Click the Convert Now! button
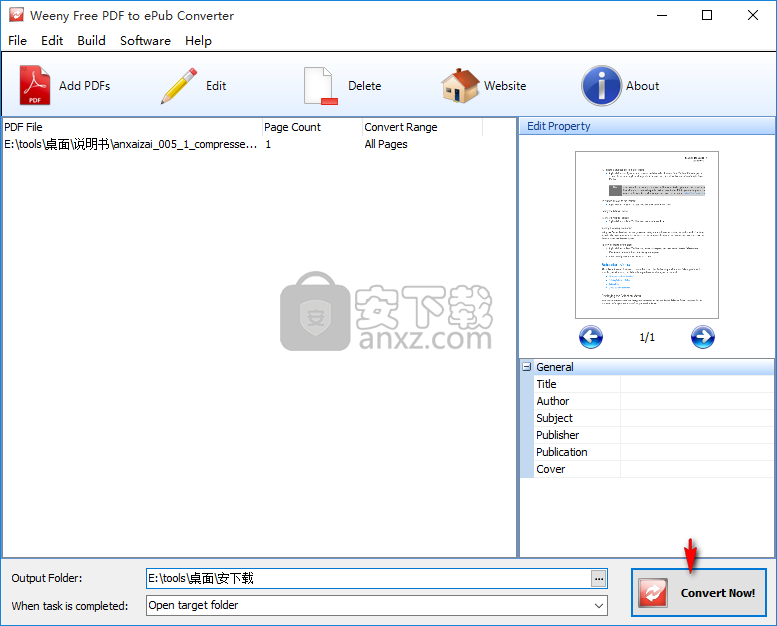This screenshot has width=777, height=626. 699,593
